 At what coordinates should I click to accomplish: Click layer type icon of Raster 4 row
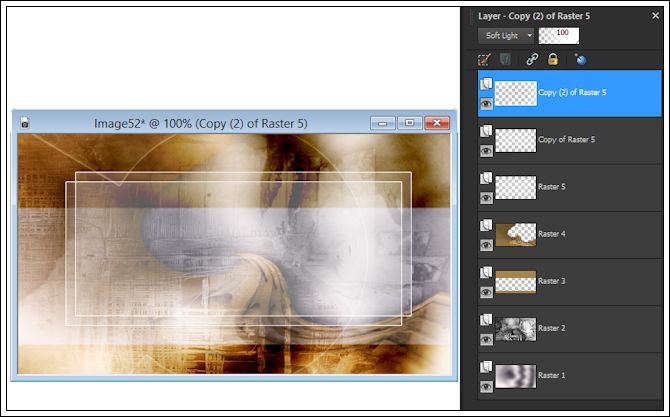tap(486, 225)
